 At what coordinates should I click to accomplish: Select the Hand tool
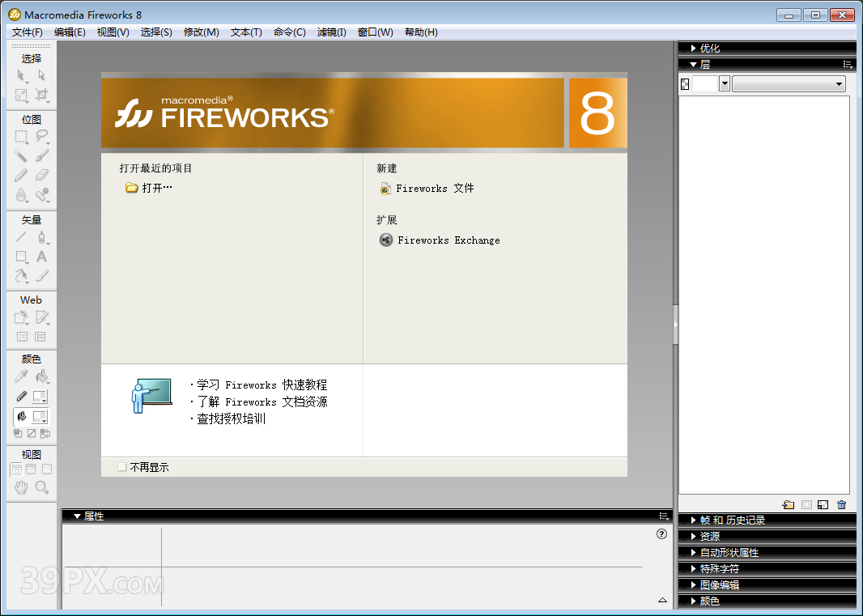click(x=21, y=487)
